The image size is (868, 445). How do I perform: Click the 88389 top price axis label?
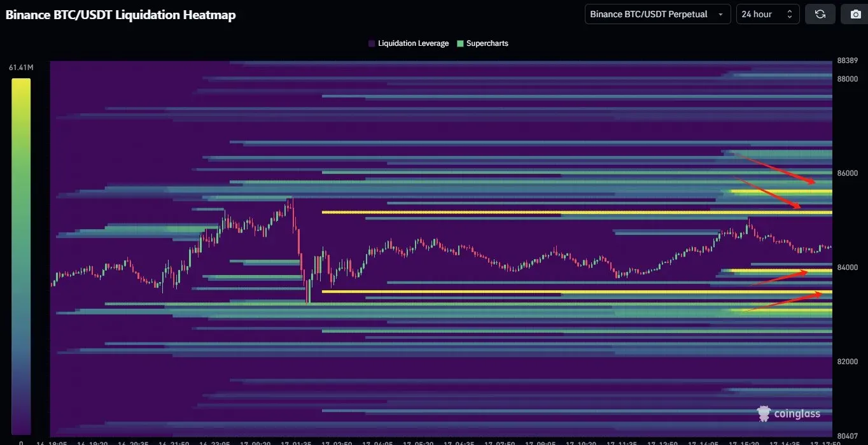(847, 60)
